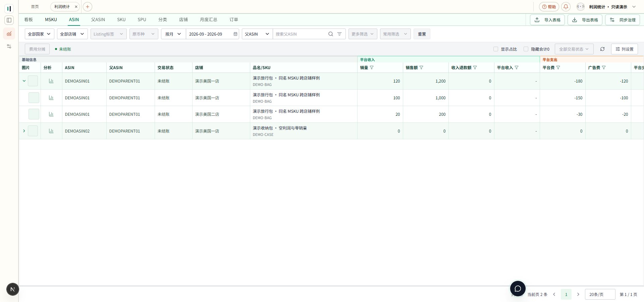Switch to the 月度汇总 tab
This screenshot has width=644, height=302.
pyautogui.click(x=208, y=19)
